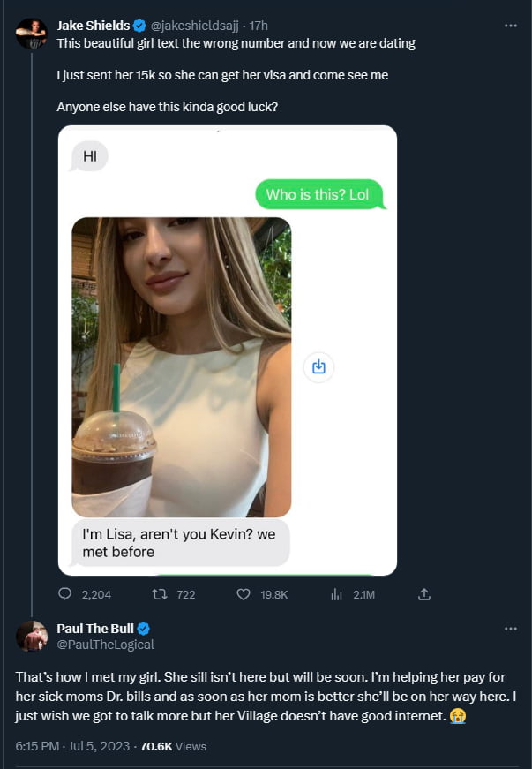
Task: Retweet Jake Shields' post
Action: [161, 594]
